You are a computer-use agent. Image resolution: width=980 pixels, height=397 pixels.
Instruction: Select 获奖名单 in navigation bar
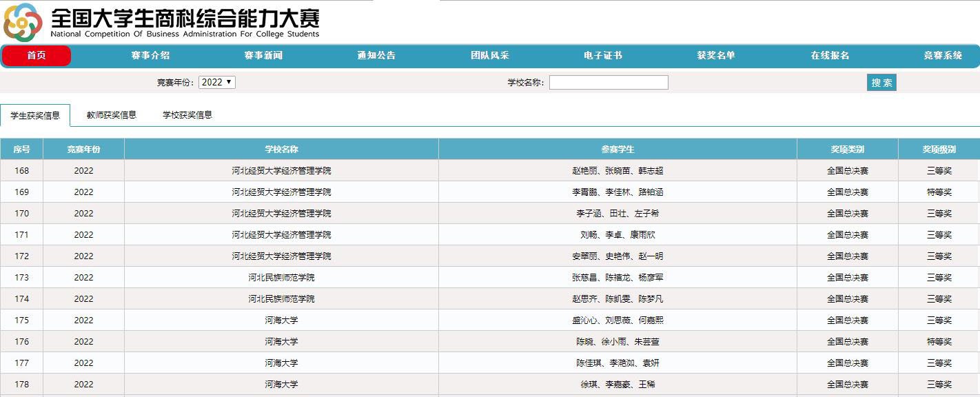pos(716,56)
